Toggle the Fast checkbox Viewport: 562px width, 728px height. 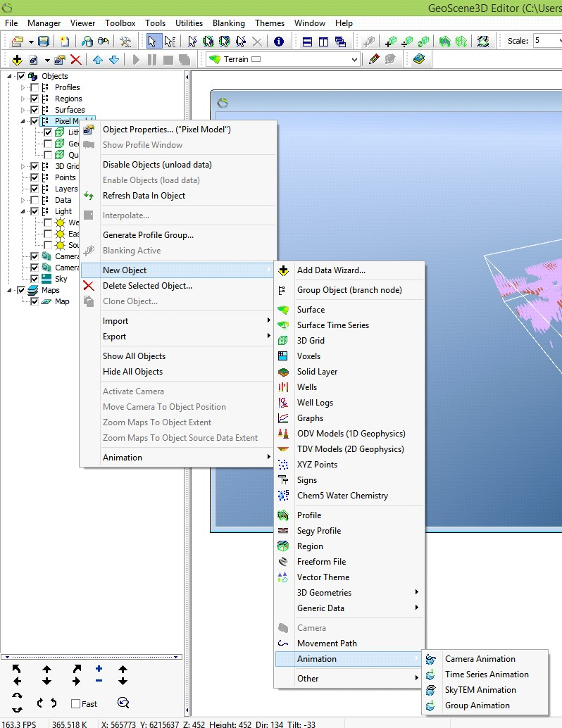(x=75, y=704)
